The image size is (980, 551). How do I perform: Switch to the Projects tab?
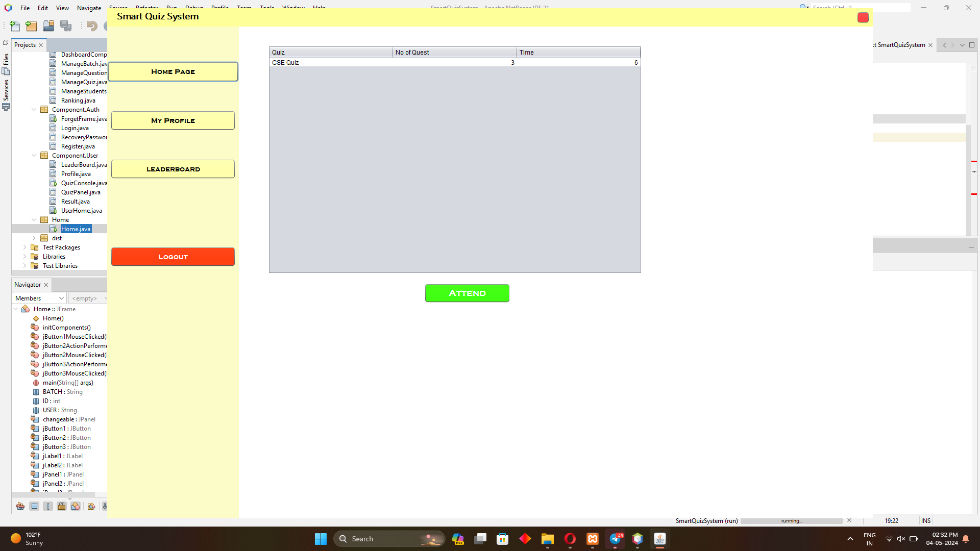click(25, 45)
